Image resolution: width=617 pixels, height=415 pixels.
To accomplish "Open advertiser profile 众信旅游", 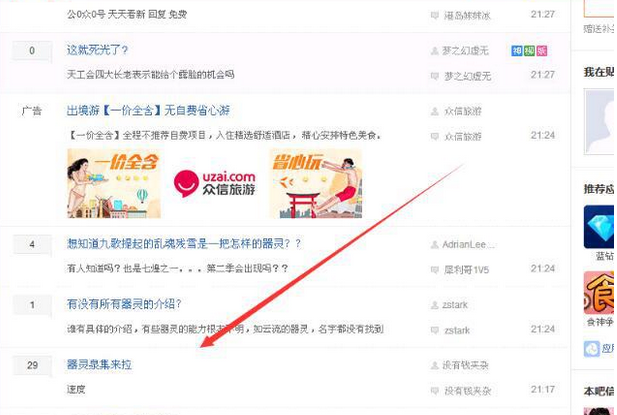I will 463,111.
